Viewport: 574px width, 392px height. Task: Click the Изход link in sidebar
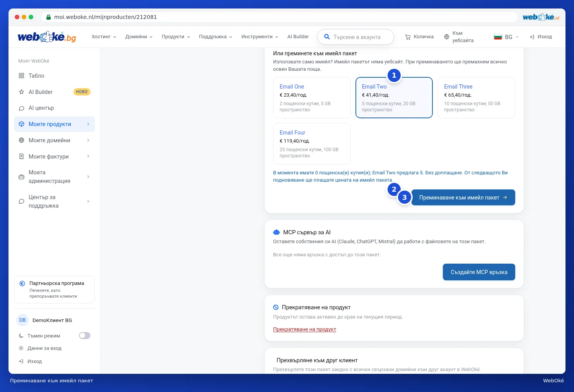tap(34, 361)
